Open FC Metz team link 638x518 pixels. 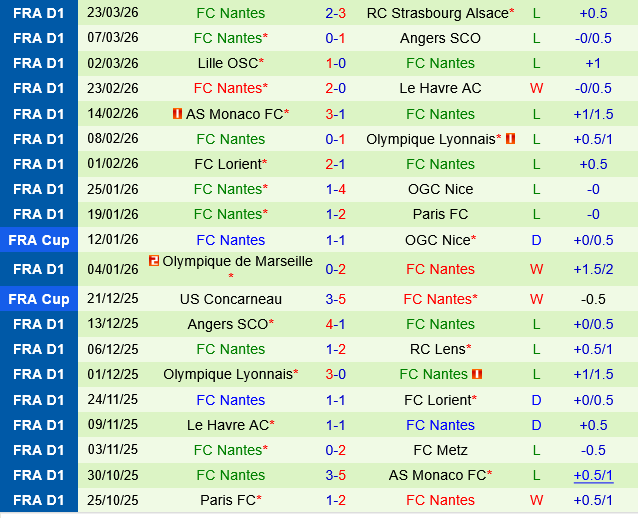point(440,450)
